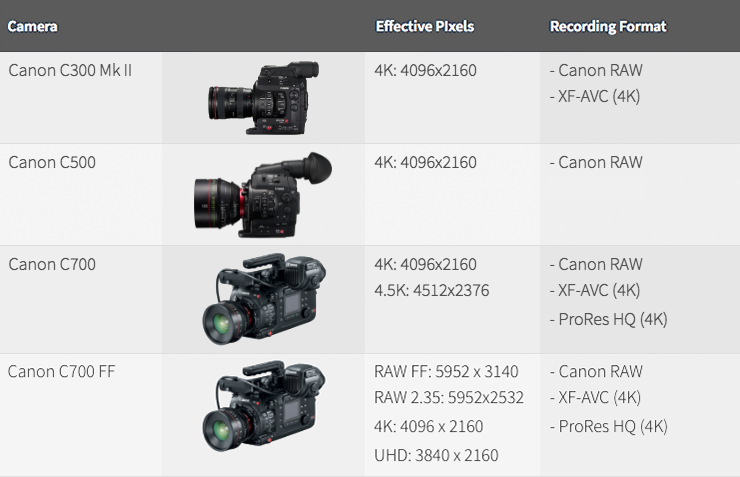Click the UHD: 3840 x 2160 entry
The image size is (740, 477).
(436, 455)
